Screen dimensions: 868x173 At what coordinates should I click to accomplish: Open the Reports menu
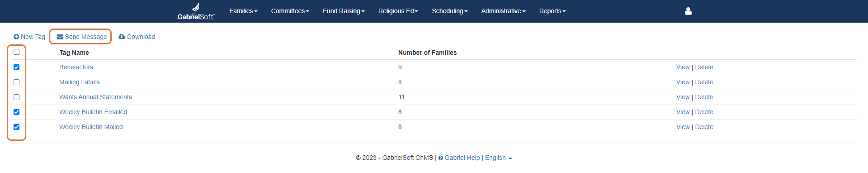tap(552, 11)
